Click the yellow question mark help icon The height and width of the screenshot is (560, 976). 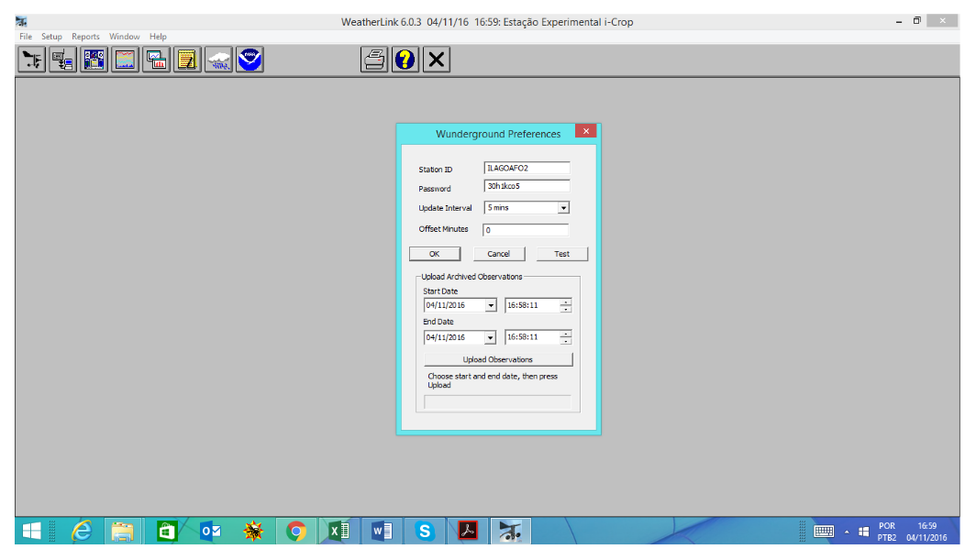[x=405, y=60]
